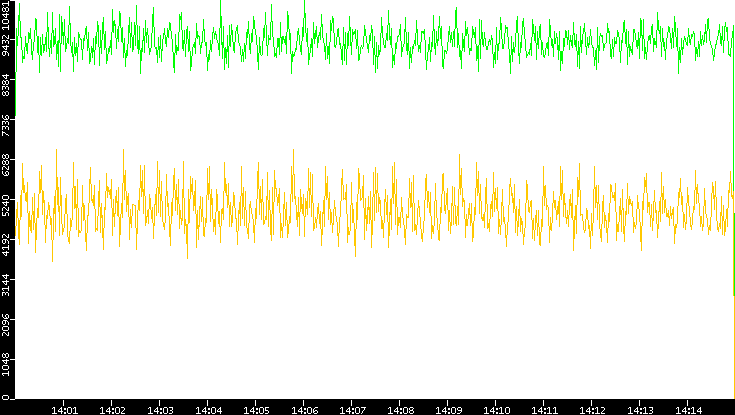Click the 14:07 time axis label

pyautogui.click(x=352, y=411)
